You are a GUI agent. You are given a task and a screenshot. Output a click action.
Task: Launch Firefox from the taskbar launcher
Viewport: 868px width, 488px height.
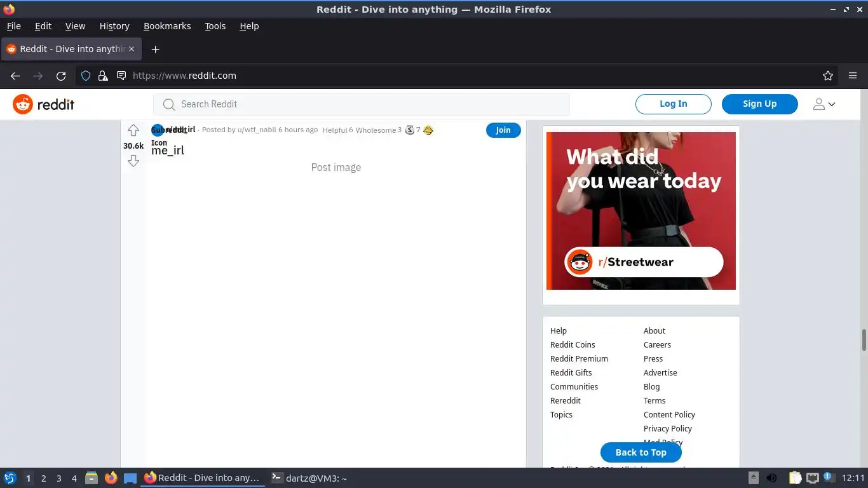(x=111, y=478)
